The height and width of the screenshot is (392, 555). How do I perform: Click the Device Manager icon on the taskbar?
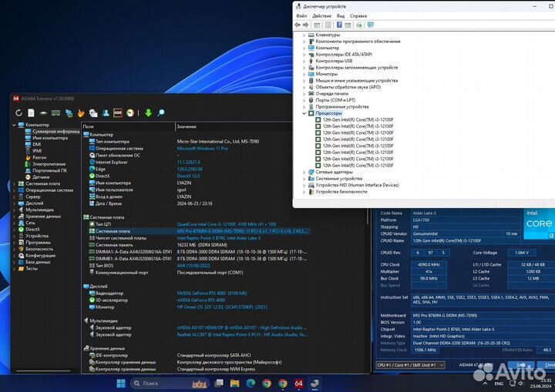314,384
